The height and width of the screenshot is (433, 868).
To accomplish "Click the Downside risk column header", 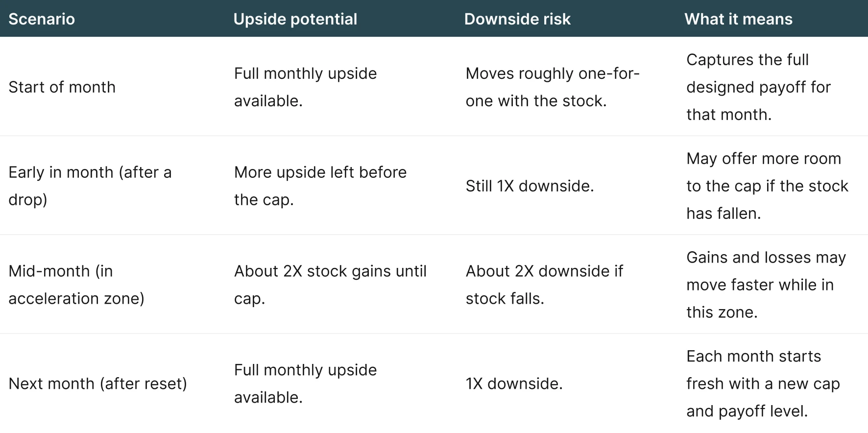I will coord(517,19).
